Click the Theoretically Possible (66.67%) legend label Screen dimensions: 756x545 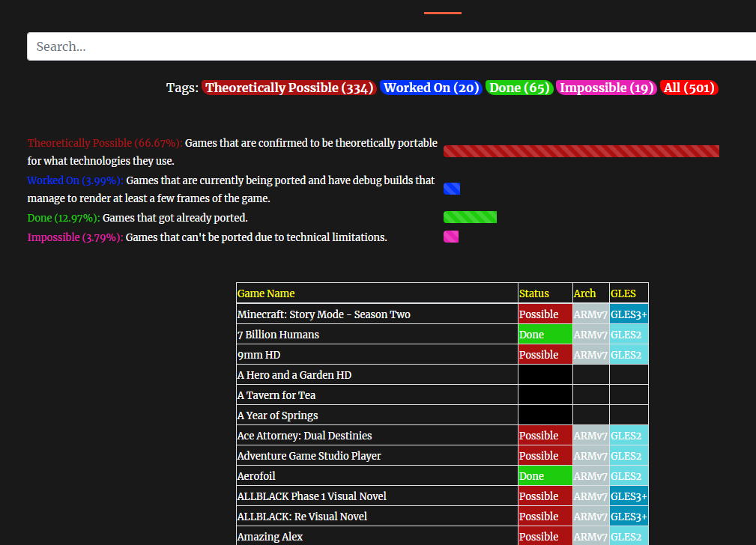click(x=105, y=143)
